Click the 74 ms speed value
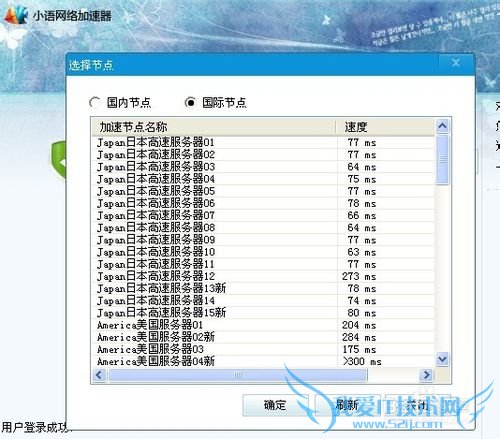The height and width of the screenshot is (439, 500). [362, 301]
